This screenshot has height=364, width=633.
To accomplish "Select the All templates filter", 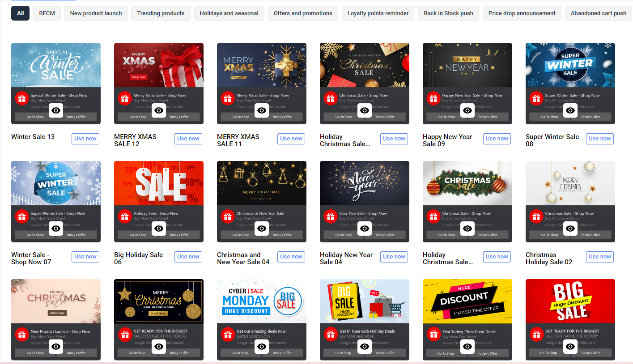I will click(x=21, y=13).
